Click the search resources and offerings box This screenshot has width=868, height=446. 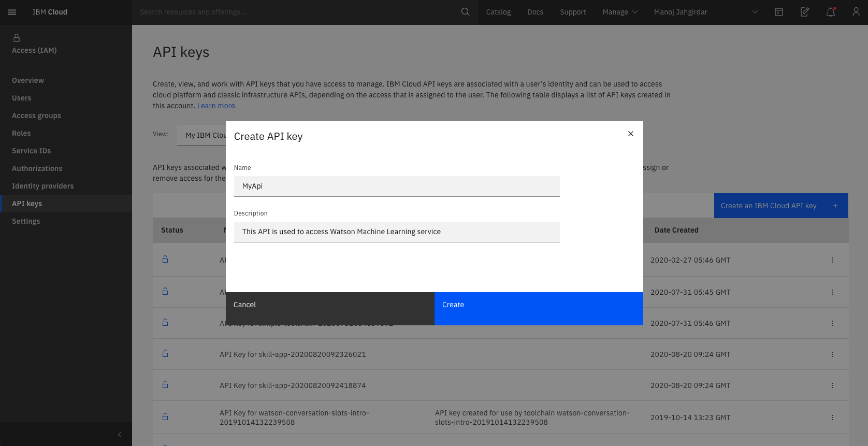[x=298, y=12]
